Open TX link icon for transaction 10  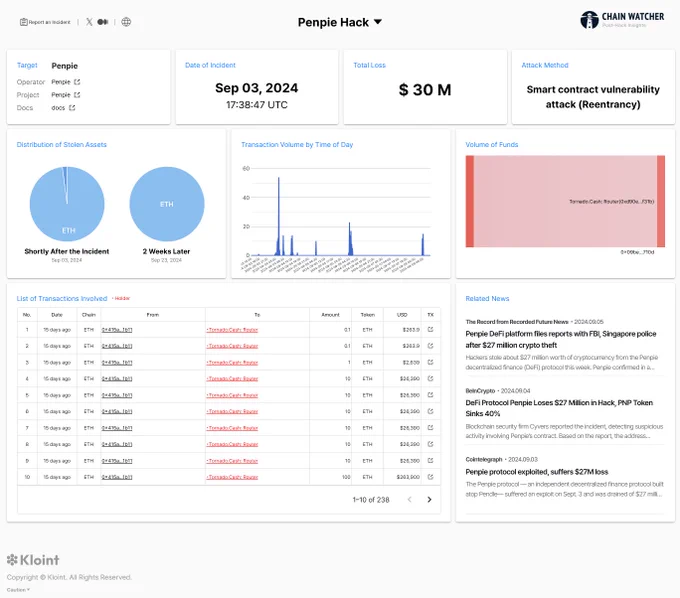(430, 477)
